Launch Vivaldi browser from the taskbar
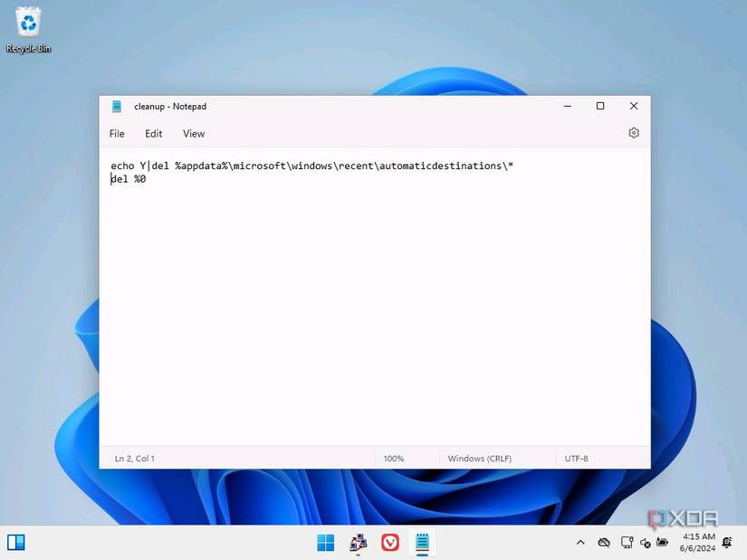This screenshot has height=560, width=747. pos(390,543)
